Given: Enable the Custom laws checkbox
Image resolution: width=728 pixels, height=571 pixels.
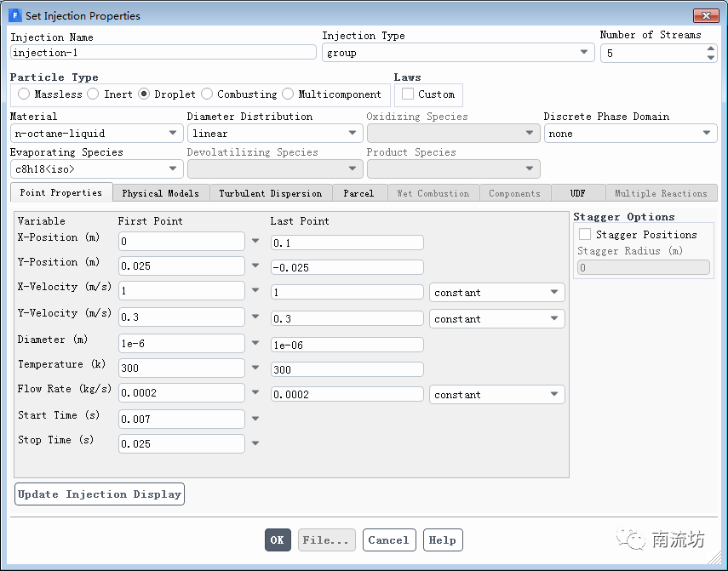Looking at the screenshot, I should [x=408, y=94].
